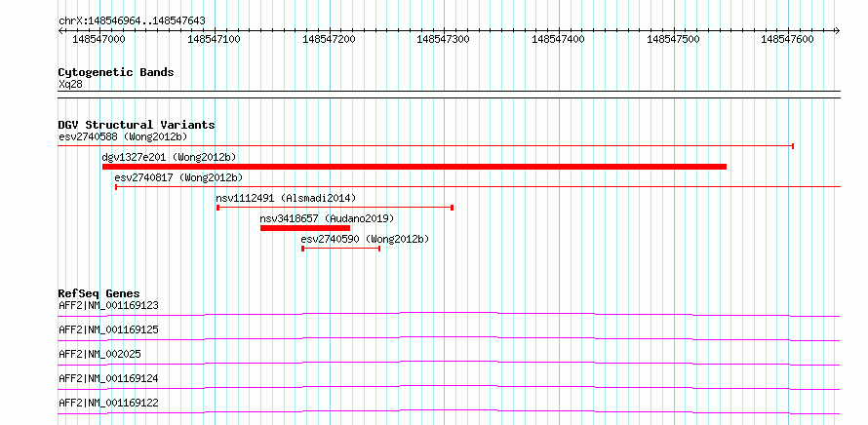Image resolution: width=868 pixels, height=425 pixels.
Task: Open transcript label AFF2|NM_001169124
Action: click(108, 378)
